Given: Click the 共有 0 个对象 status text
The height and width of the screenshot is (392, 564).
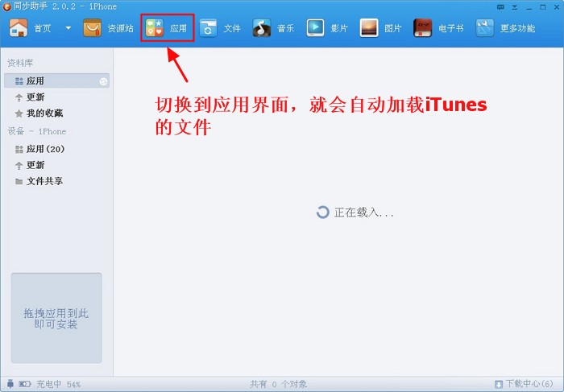Looking at the screenshot, I should pos(279,384).
